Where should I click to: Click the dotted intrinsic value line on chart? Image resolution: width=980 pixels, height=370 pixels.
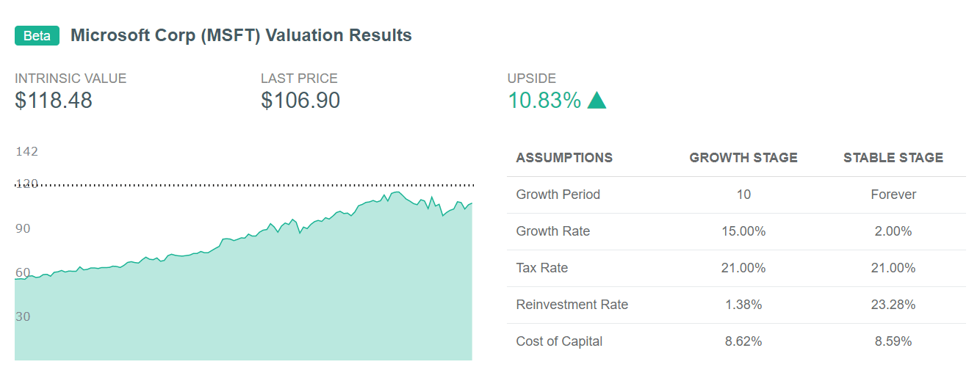coord(245,185)
